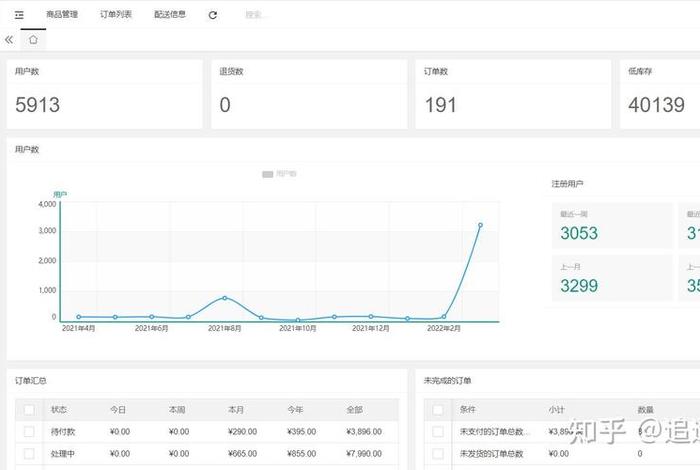
Task: Toggle the sidebar menu hamburger icon
Action: 19,15
